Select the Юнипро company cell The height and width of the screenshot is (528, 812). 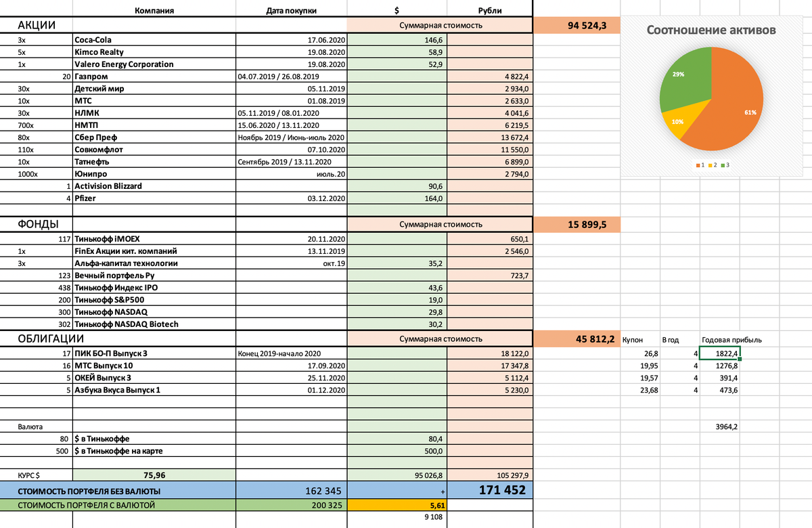(x=154, y=174)
